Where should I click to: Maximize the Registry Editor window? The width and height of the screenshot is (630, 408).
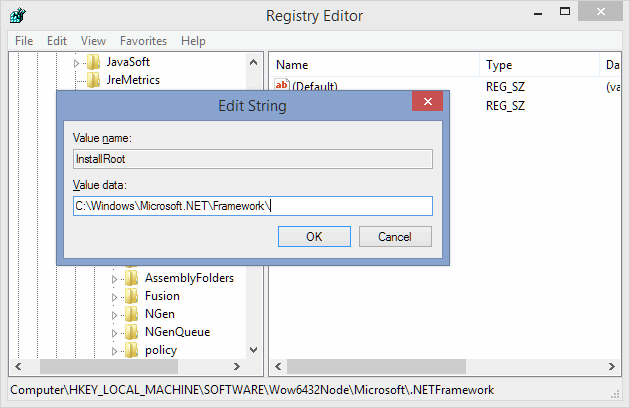coord(565,12)
